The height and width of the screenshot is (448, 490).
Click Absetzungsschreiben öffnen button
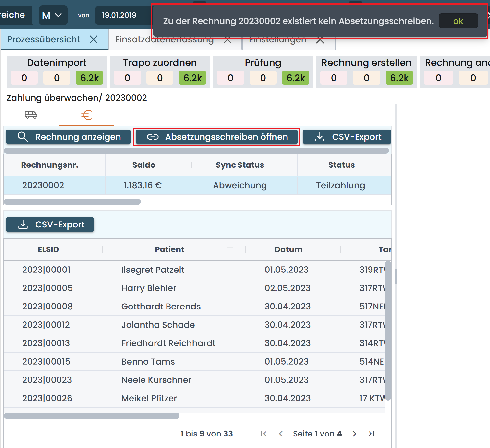216,137
